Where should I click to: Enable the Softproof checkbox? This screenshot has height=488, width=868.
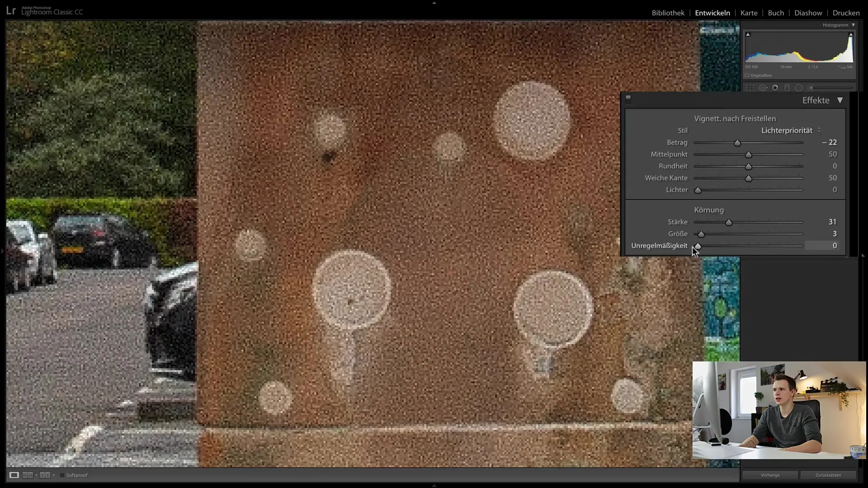[x=62, y=475]
